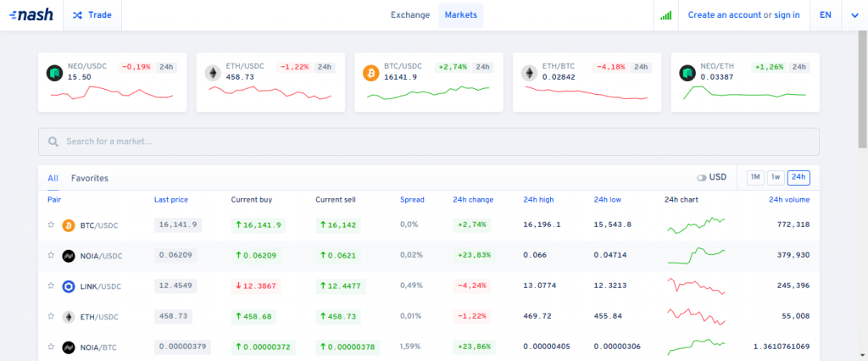This screenshot has height=361, width=868.
Task: Favorite the LINK/USDC pair with its star
Action: coord(50,286)
